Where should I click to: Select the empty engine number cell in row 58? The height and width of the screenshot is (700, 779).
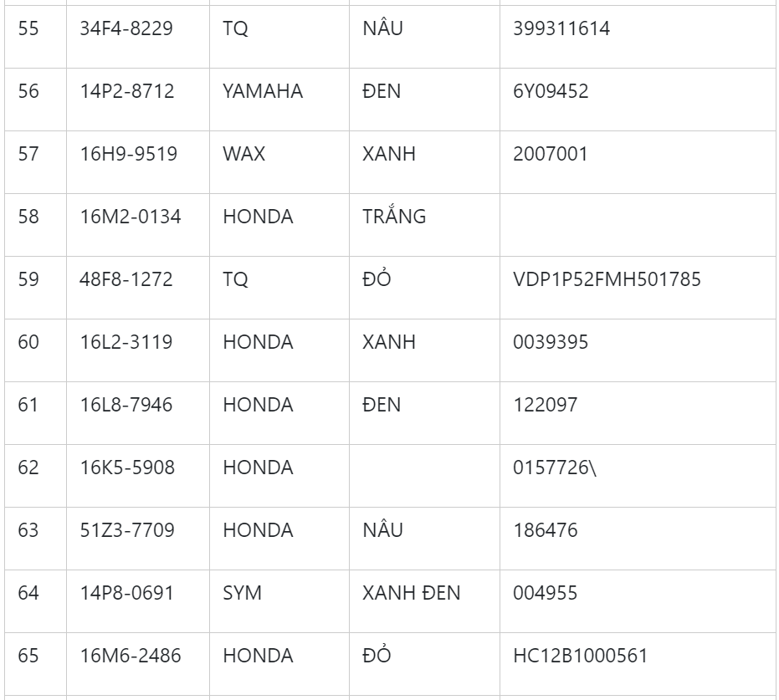pyautogui.click(x=638, y=217)
